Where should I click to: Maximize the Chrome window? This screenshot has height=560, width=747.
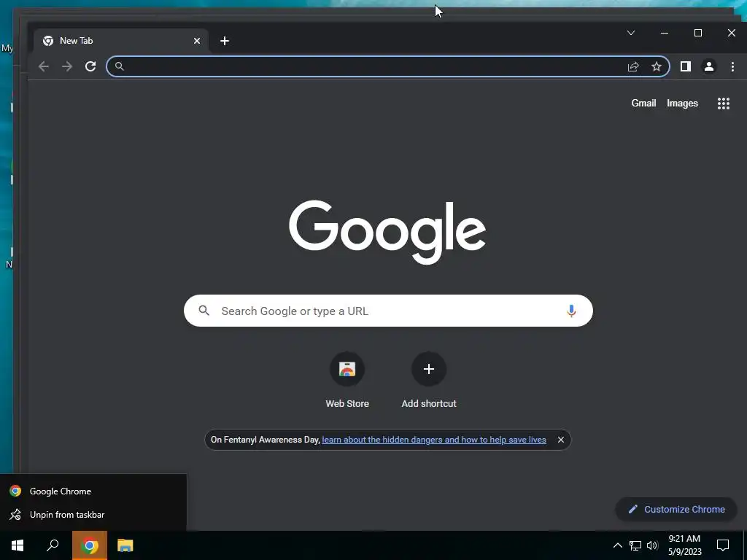tap(698, 33)
